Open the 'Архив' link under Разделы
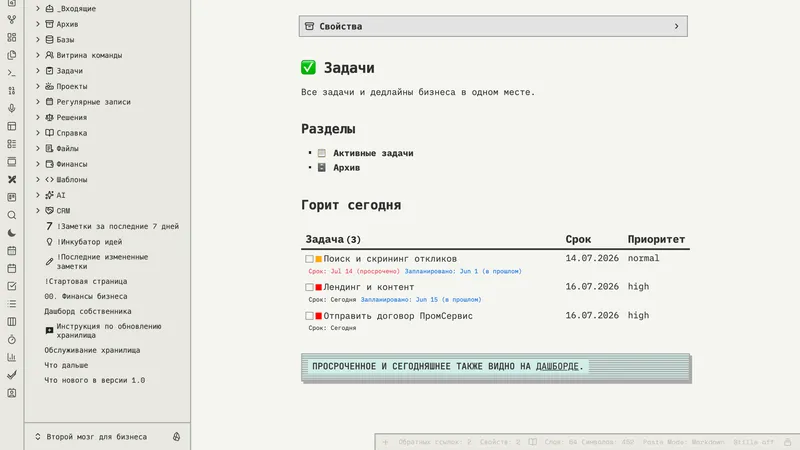 (346, 167)
